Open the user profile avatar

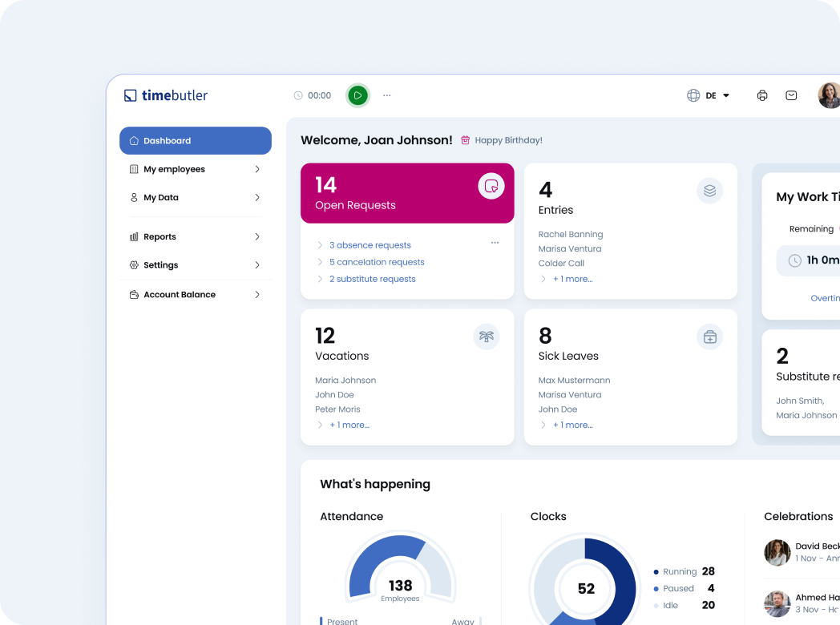click(829, 95)
